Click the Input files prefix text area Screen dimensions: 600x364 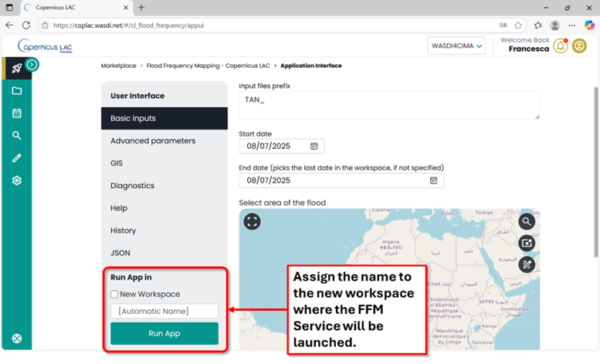pos(389,105)
